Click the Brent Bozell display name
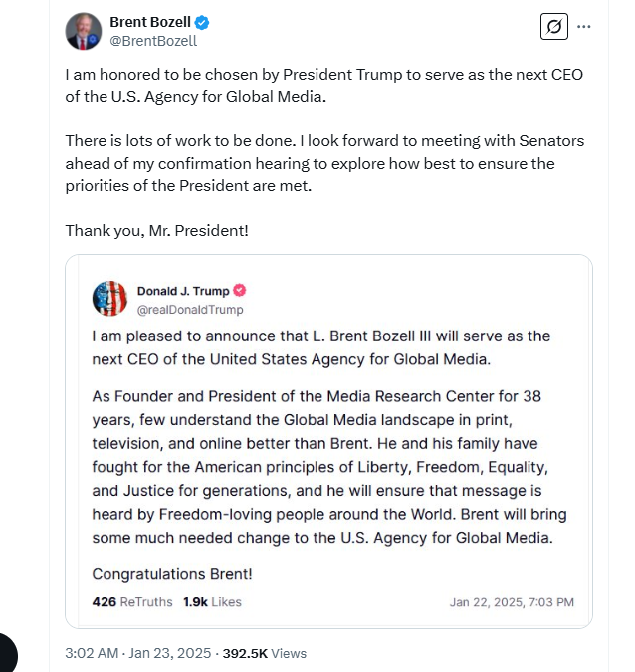Viewport: 635px width, 672px height. point(150,22)
